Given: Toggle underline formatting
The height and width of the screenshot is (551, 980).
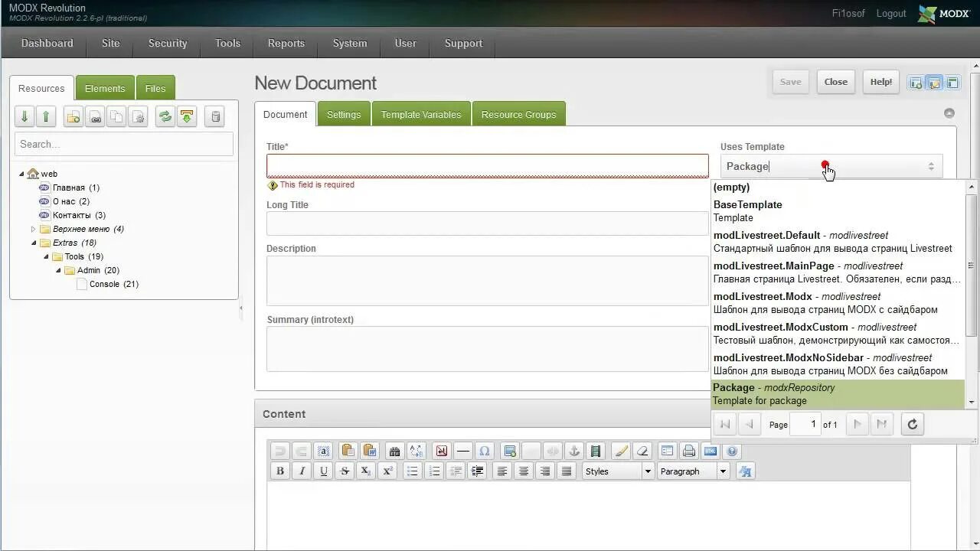Looking at the screenshot, I should tap(323, 471).
